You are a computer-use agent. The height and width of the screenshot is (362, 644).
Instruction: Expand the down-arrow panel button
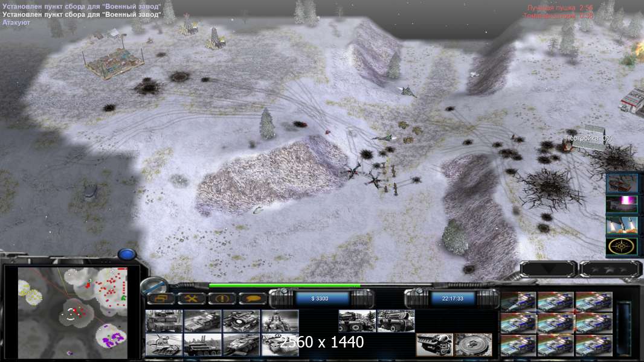pos(548,269)
